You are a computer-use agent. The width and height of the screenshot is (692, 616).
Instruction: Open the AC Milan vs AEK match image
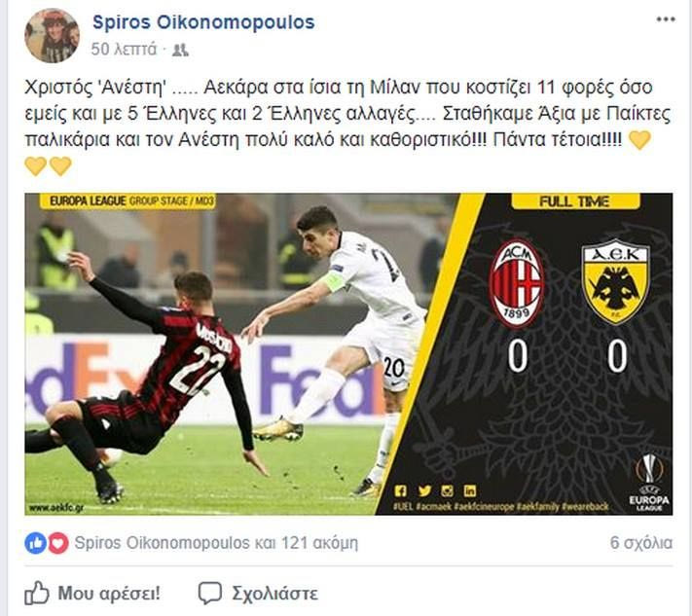tap(348, 354)
